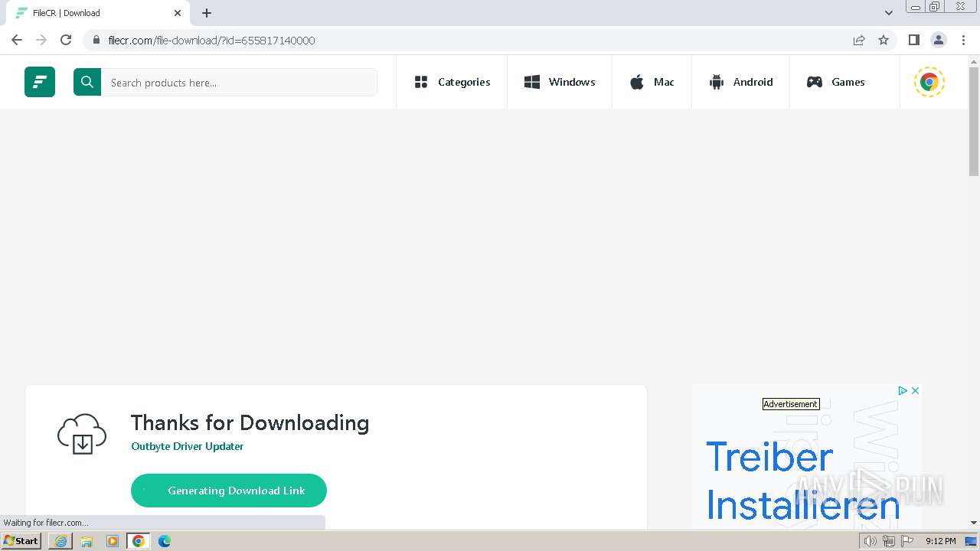The height and width of the screenshot is (551, 980).
Task: Click the page vertical scrollbar thumb
Action: click(x=974, y=122)
